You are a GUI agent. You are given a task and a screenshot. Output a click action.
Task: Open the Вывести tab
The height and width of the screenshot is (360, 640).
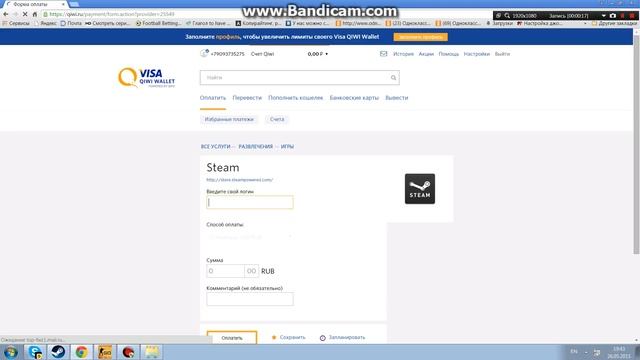[397, 98]
